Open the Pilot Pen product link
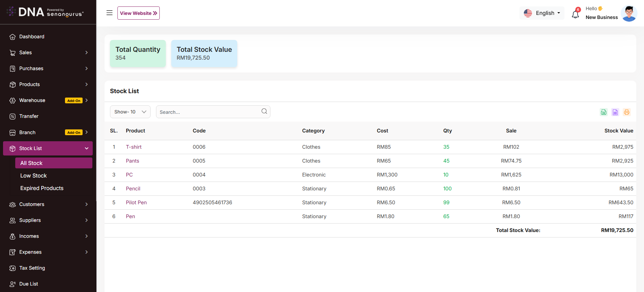This screenshot has height=292, width=644. [136, 203]
